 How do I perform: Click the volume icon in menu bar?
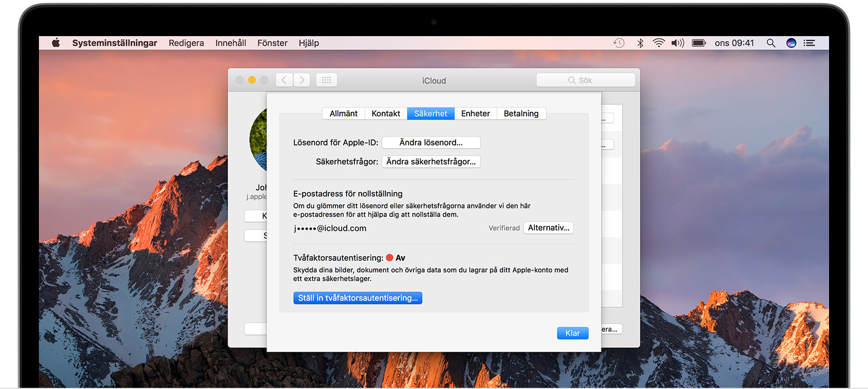[677, 43]
